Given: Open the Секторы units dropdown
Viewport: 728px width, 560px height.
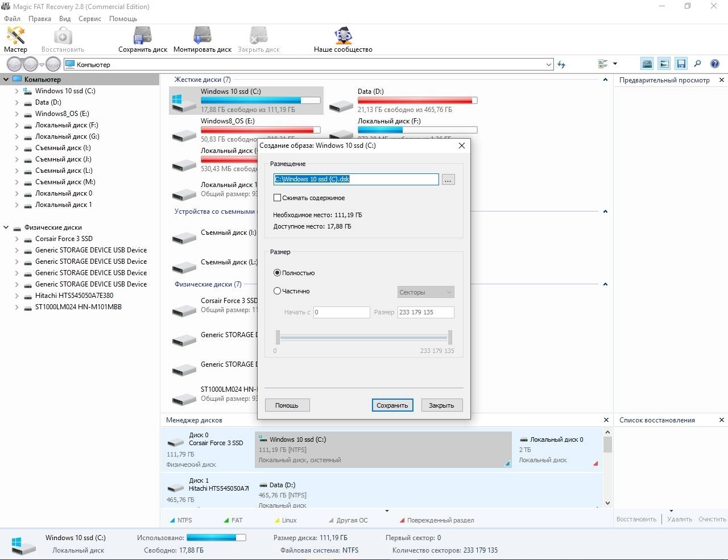Looking at the screenshot, I should (425, 292).
